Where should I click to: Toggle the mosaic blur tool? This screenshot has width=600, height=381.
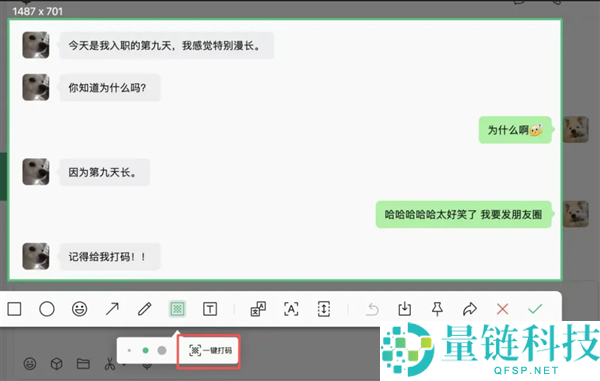[178, 309]
